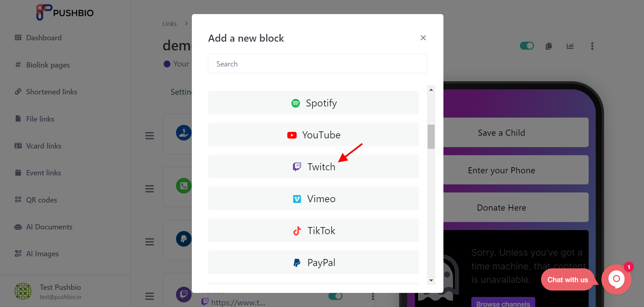Image resolution: width=644 pixels, height=307 pixels.
Task: Click the TikTok logo icon
Action: tap(297, 231)
